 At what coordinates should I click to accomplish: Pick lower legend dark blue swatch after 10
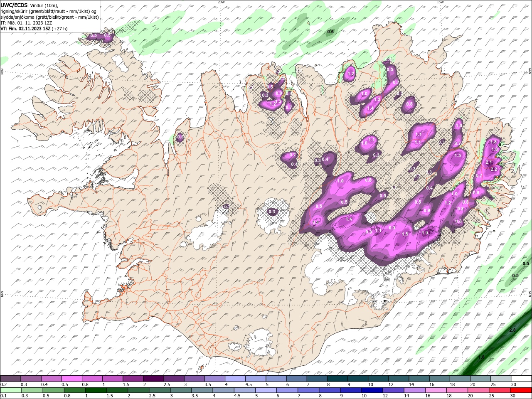point(371,390)
